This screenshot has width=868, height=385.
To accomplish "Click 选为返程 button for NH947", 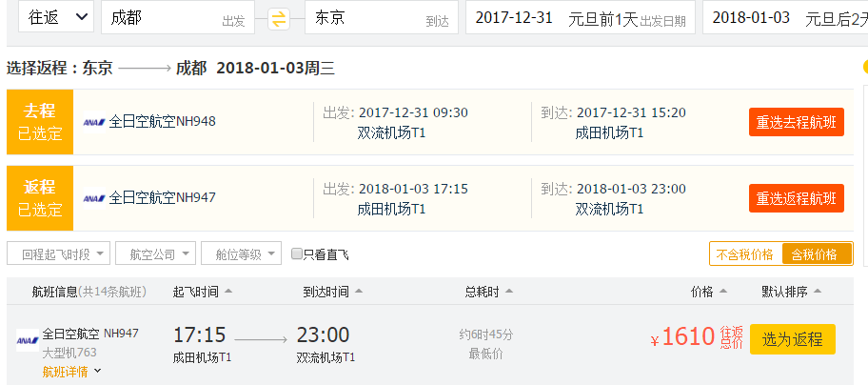I will pyautogui.click(x=792, y=339).
